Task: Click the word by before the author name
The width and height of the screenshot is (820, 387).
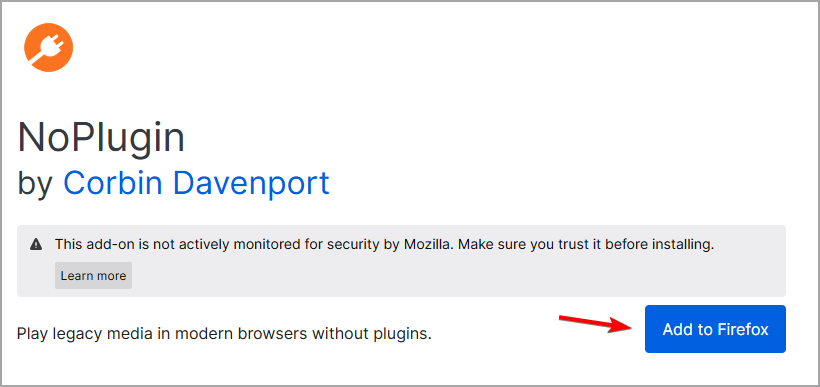Action: [36, 184]
